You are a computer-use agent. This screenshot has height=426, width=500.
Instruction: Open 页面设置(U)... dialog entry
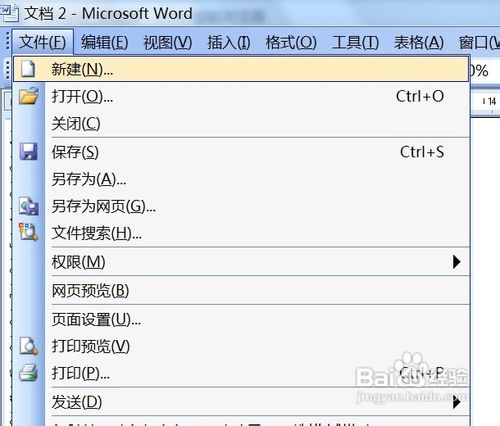241,319
